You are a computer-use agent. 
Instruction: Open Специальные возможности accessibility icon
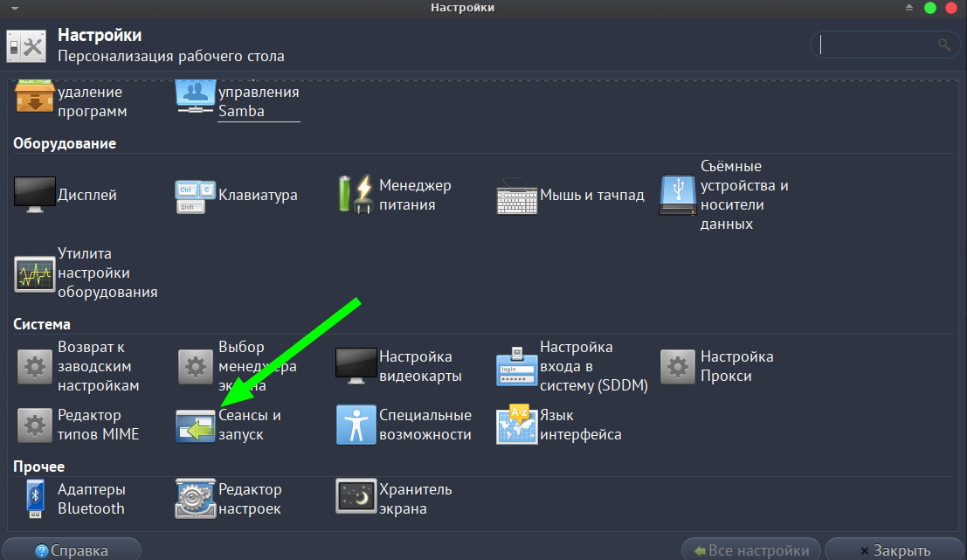[x=356, y=425]
